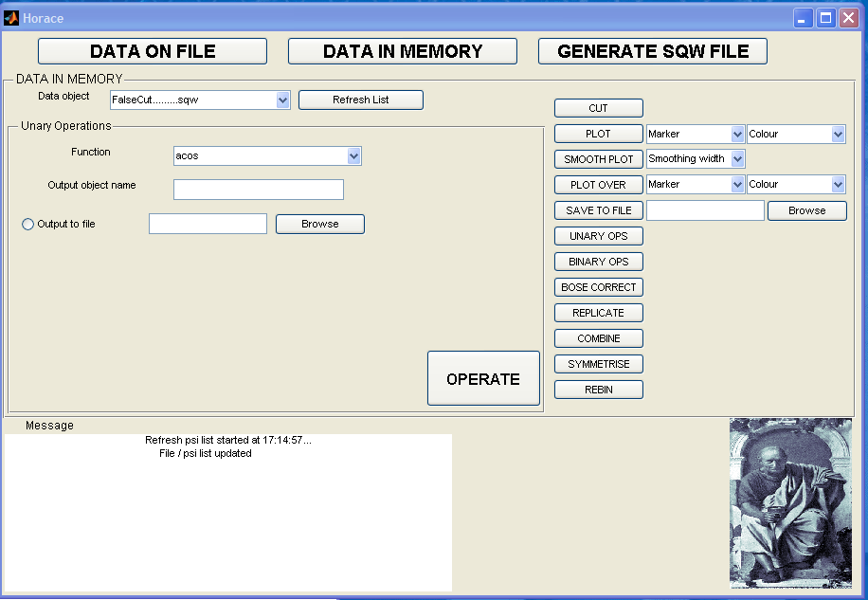
Task: Select the DATA IN MEMORY tab
Action: tap(403, 51)
